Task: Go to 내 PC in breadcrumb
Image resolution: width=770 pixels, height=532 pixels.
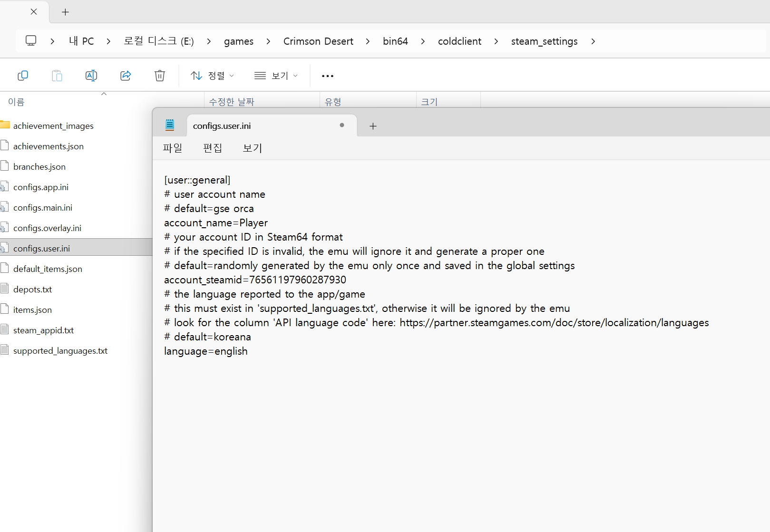Action: (x=81, y=41)
